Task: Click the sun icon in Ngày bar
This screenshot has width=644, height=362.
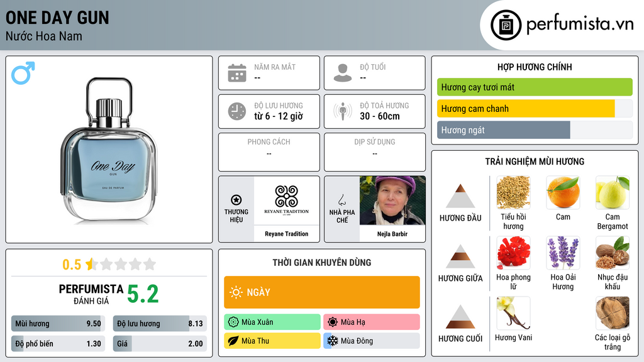Action: coord(236,292)
